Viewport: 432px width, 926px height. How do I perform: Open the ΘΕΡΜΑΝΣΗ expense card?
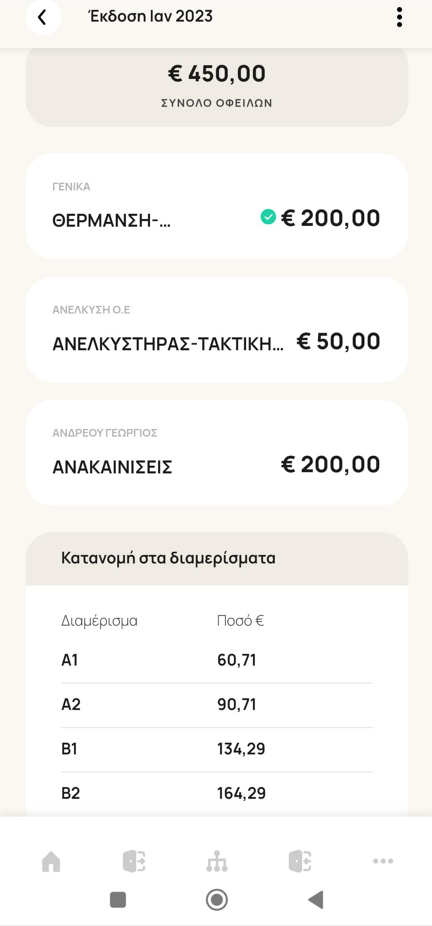click(x=217, y=206)
